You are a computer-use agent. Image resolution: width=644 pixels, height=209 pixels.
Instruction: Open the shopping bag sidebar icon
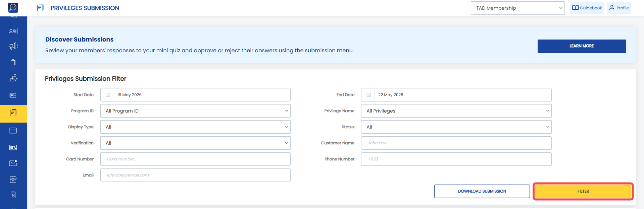tap(13, 62)
